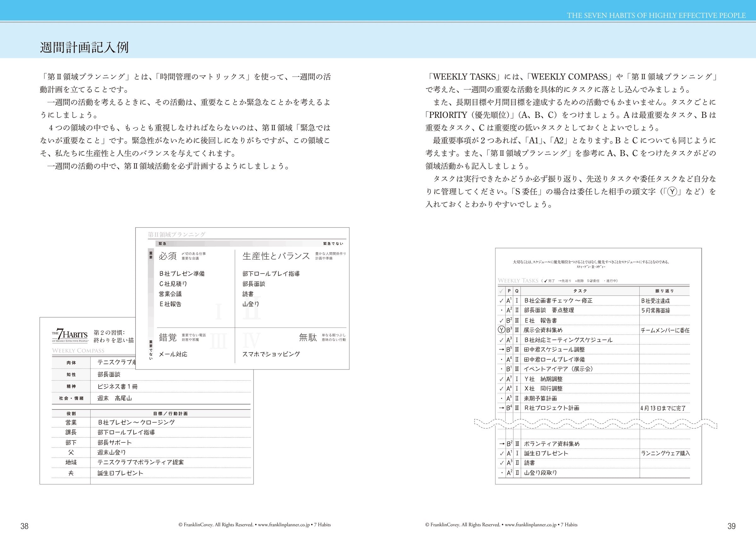Screen dimensions: 756x536
Task: Click the checkmark beside B社企画書チェック〜修正
Action: 501,301
